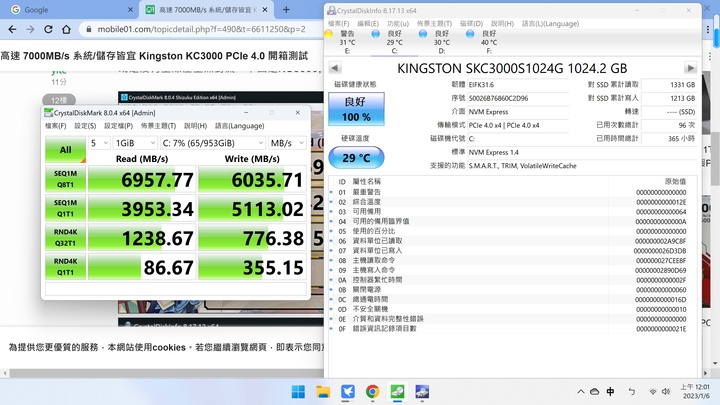Open CrystalDiskMark 檔案(F) menu

click(x=56, y=126)
